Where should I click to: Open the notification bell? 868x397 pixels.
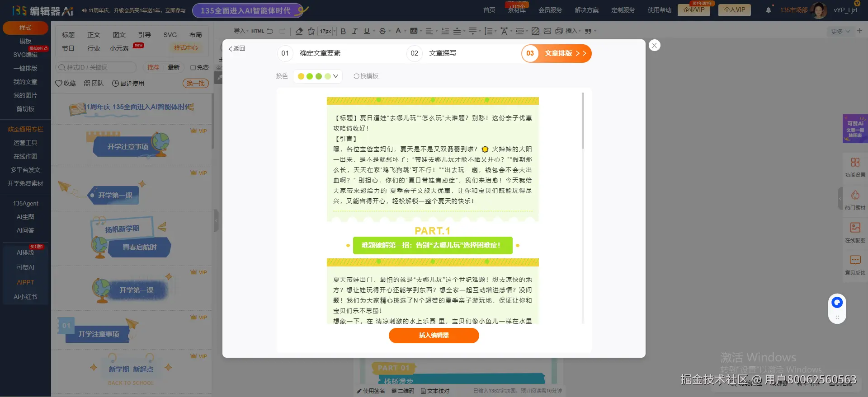click(x=769, y=10)
